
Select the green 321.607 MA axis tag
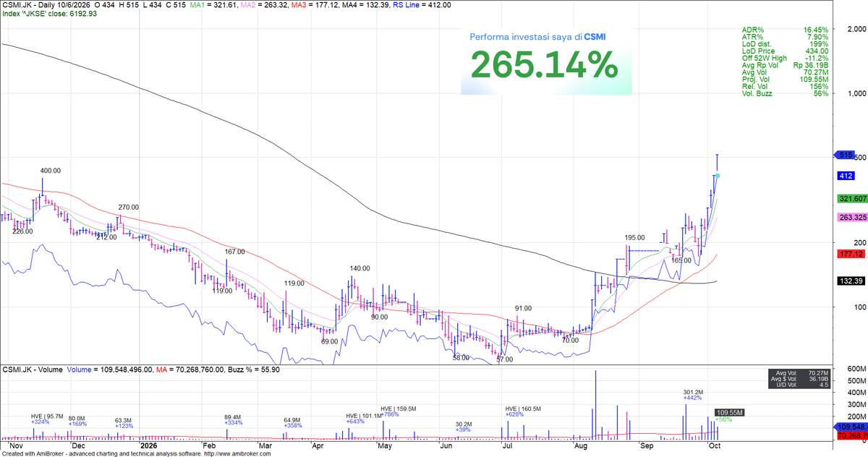[852, 199]
